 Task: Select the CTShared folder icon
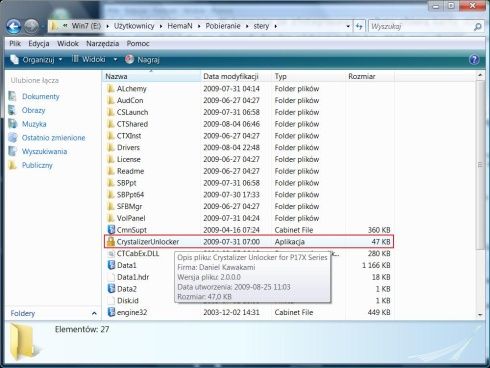coord(110,124)
